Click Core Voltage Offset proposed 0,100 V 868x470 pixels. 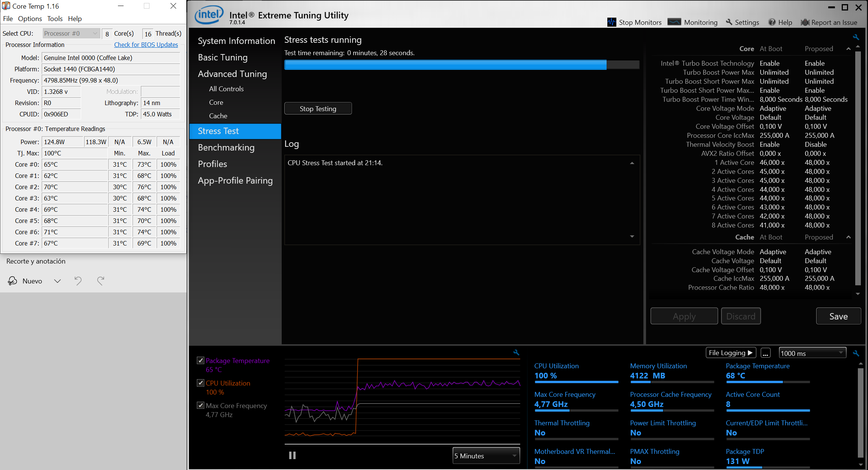coord(816,127)
